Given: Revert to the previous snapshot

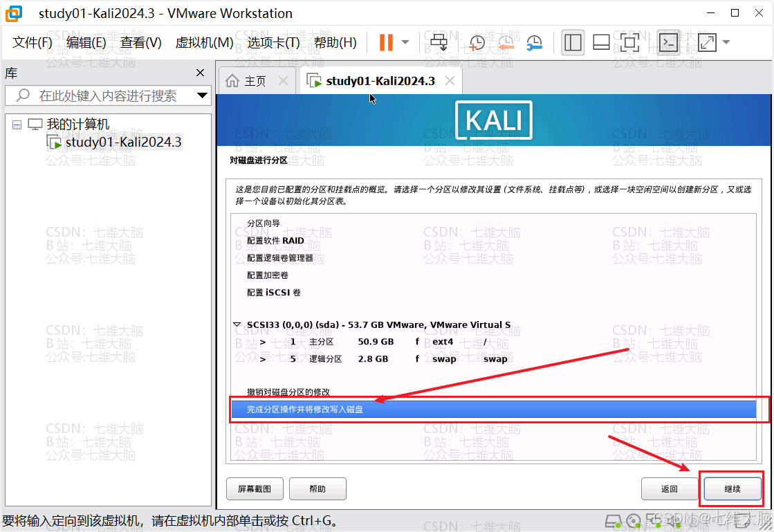Looking at the screenshot, I should 506,43.
